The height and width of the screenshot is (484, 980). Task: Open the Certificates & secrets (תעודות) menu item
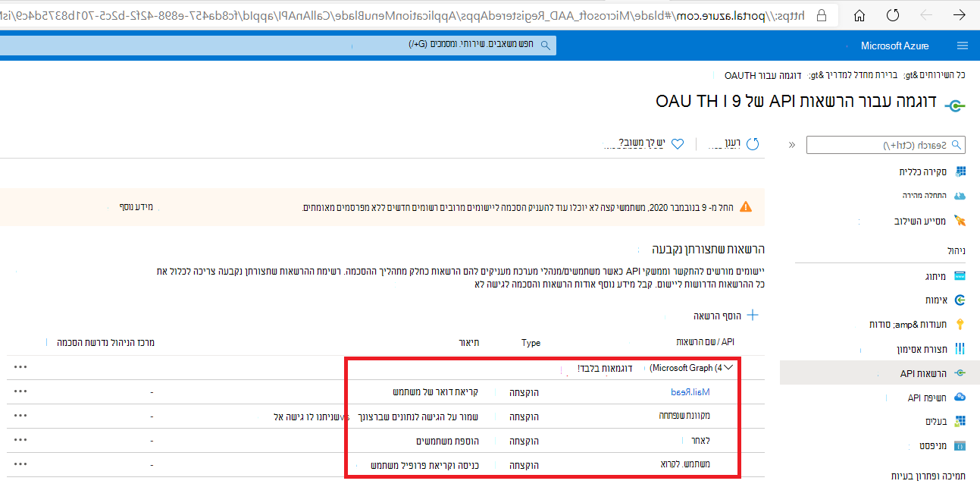click(x=909, y=325)
